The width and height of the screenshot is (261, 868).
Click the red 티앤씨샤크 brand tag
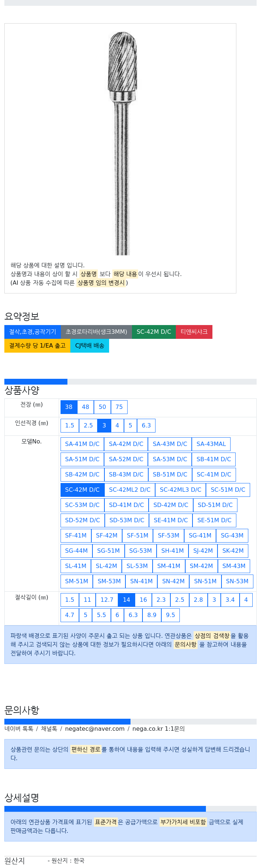(x=194, y=332)
